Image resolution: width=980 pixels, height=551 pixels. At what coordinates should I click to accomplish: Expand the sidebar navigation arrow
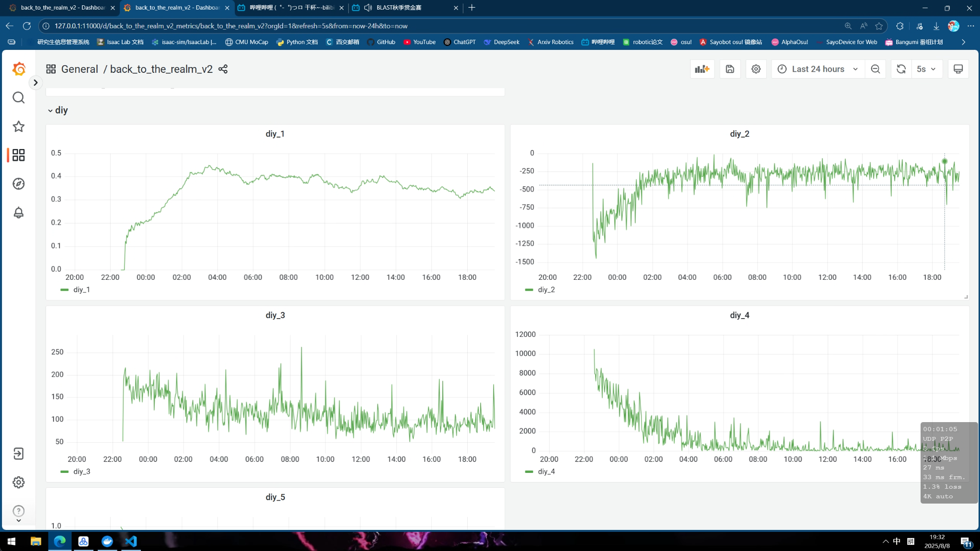[x=35, y=82]
